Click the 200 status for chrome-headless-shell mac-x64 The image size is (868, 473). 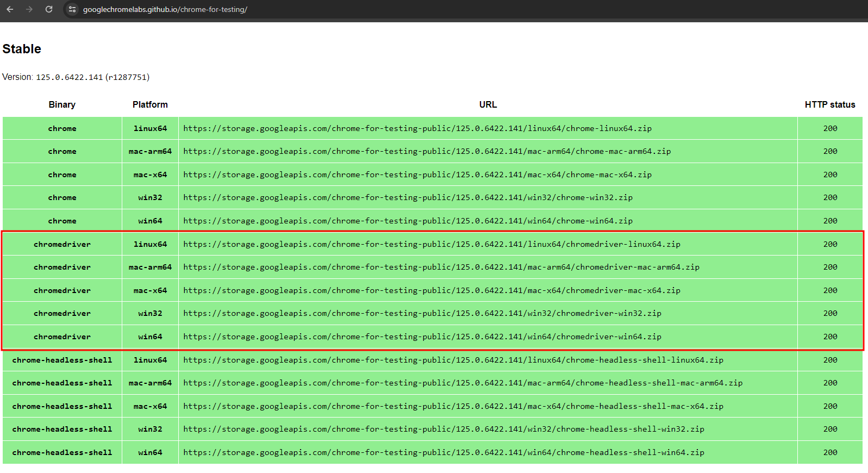point(830,406)
